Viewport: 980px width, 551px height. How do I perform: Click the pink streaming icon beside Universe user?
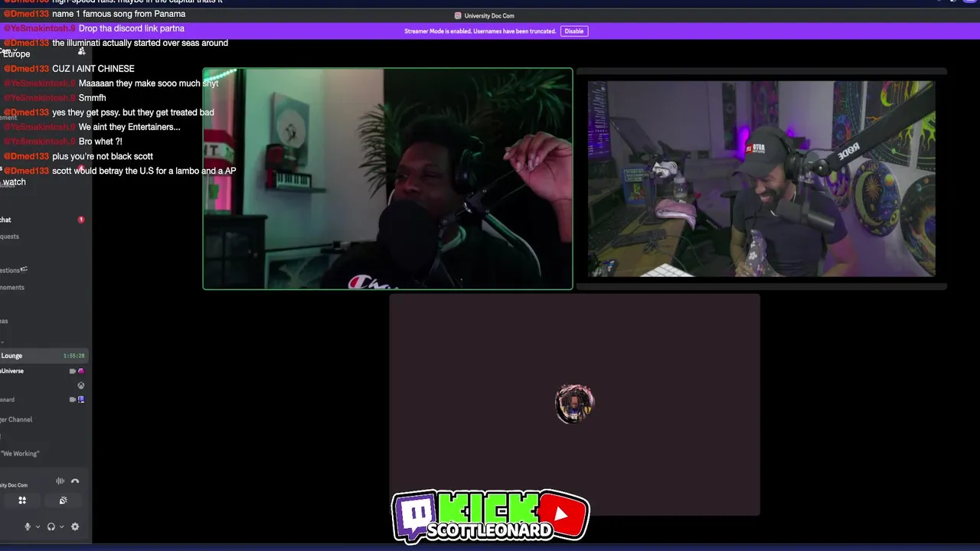coord(81,371)
